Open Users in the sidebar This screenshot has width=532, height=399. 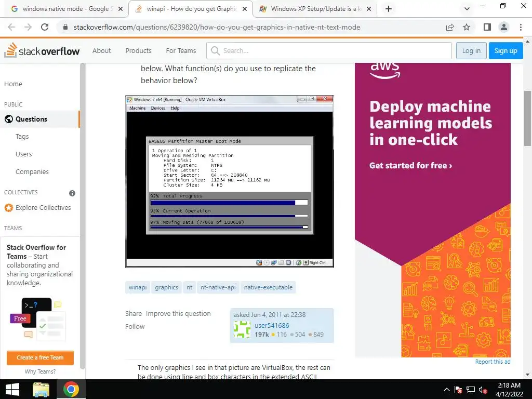coord(24,154)
